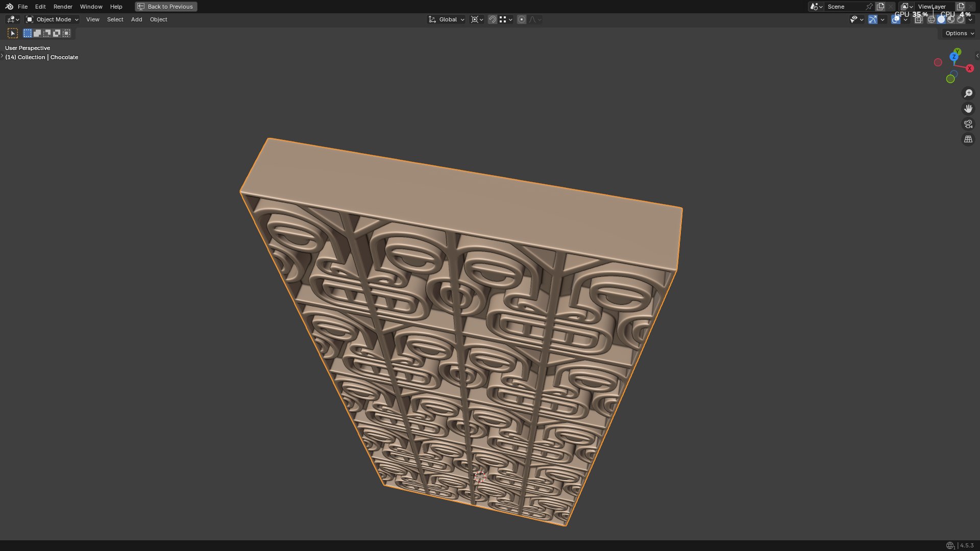Switch to Solid shading
The height and width of the screenshot is (551, 980).
(941, 19)
